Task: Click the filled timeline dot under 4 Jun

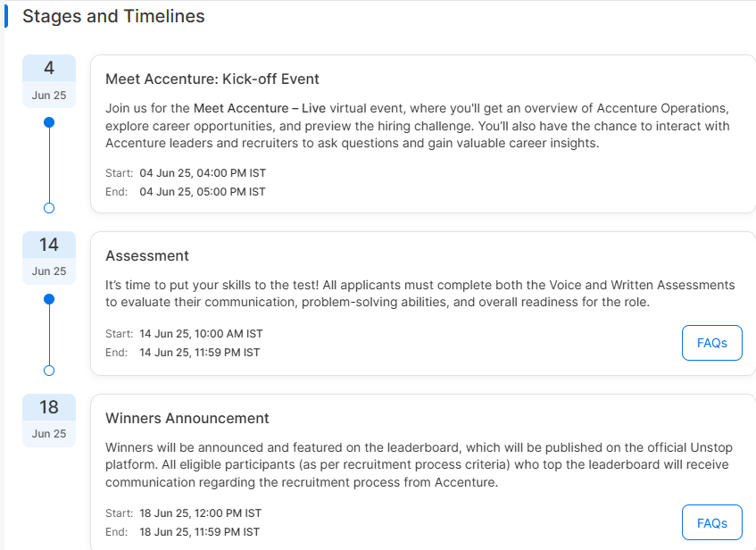Action: tap(49, 122)
